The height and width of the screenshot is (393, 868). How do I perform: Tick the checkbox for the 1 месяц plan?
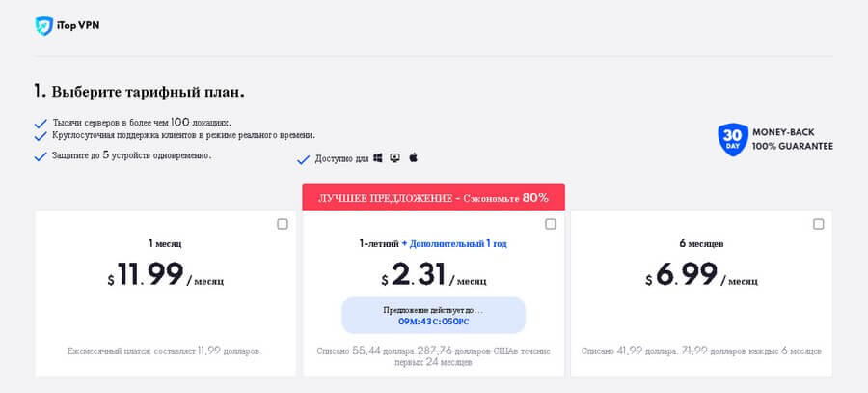[x=283, y=224]
